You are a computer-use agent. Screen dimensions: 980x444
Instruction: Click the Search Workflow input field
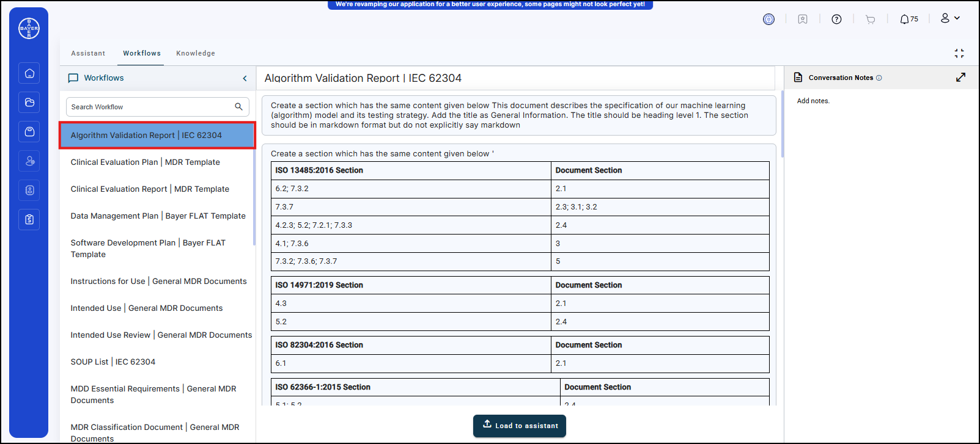157,107
